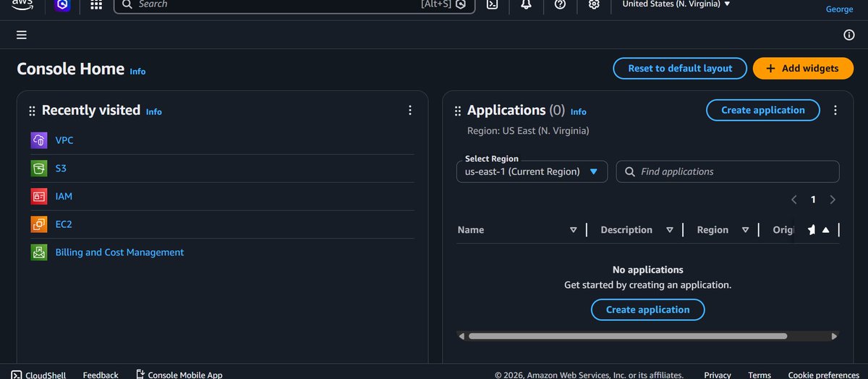Go to next page of applications
Image resolution: width=868 pixels, height=379 pixels.
pos(833,200)
